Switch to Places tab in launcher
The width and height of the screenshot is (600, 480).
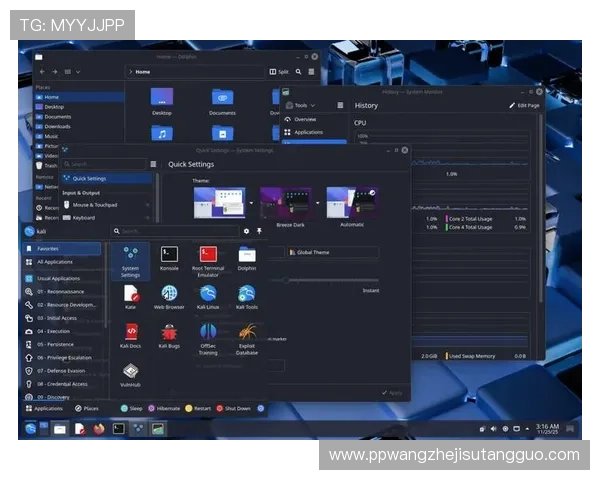coord(87,408)
